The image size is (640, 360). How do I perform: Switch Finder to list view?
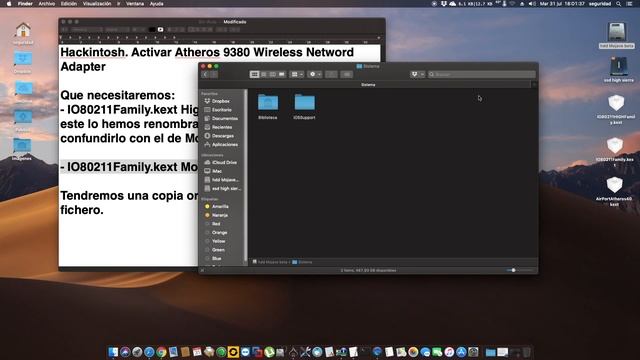(264, 74)
